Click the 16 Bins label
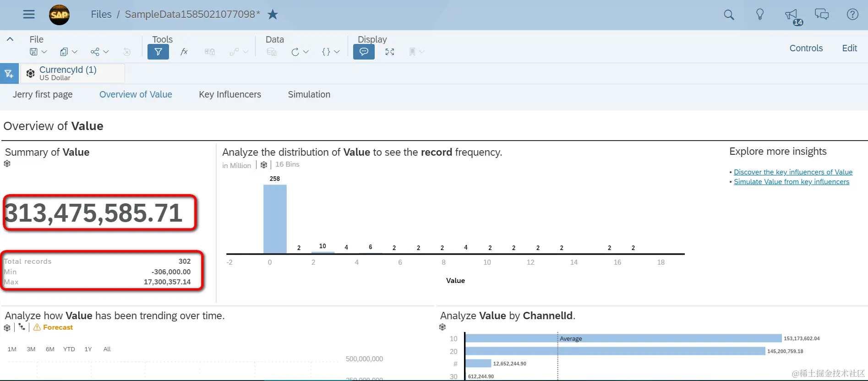The height and width of the screenshot is (381, 868). click(287, 164)
